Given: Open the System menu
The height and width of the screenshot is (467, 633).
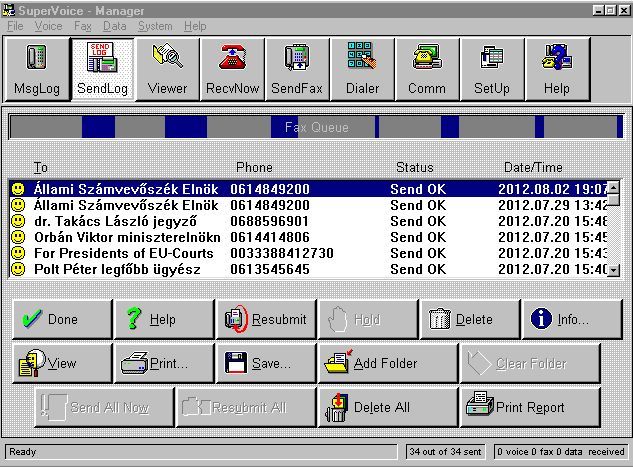Looking at the screenshot, I should point(155,26).
